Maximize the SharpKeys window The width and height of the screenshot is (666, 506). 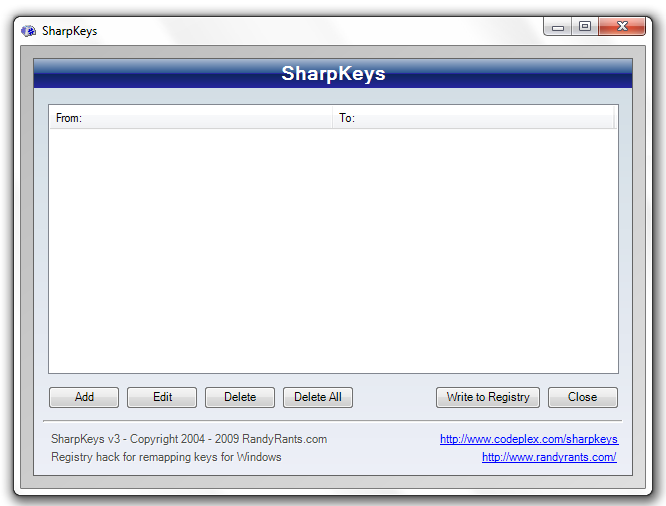585,27
